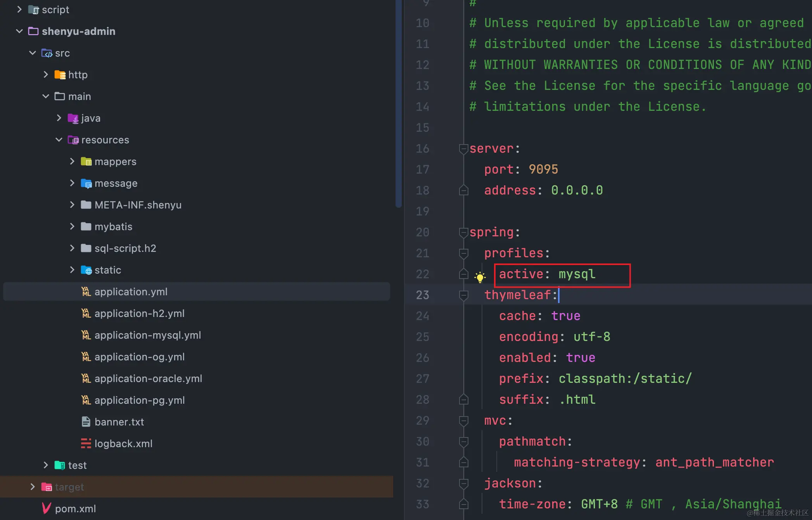This screenshot has width=812, height=520.
Task: Click line number 23 in gutter
Action: tap(422, 295)
